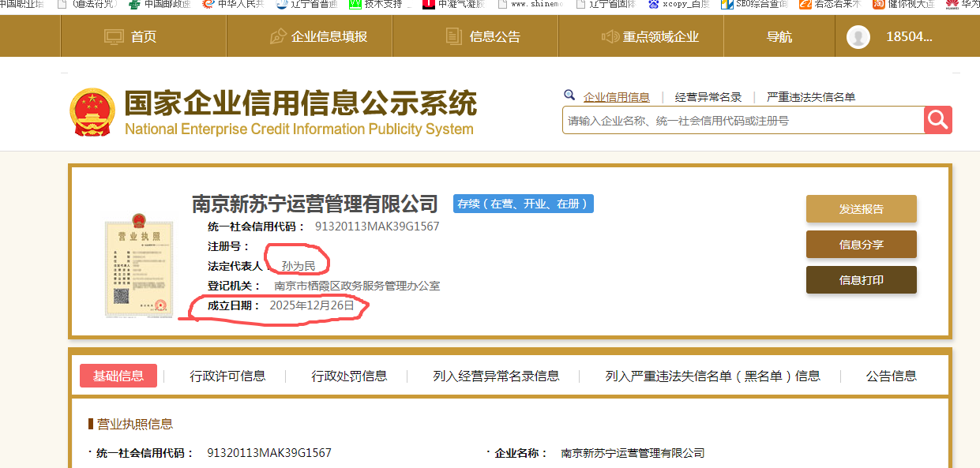Switch to the 行政处罚信息 tab

349,376
